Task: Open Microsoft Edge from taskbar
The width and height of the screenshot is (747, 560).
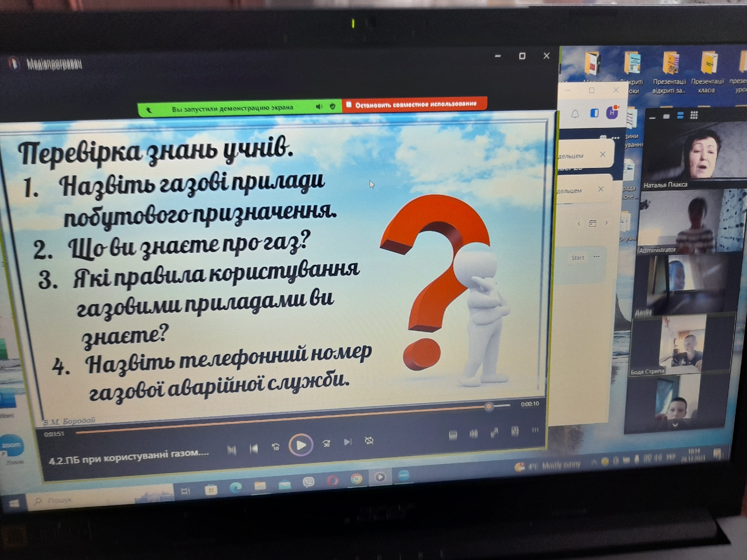Action: [x=235, y=487]
